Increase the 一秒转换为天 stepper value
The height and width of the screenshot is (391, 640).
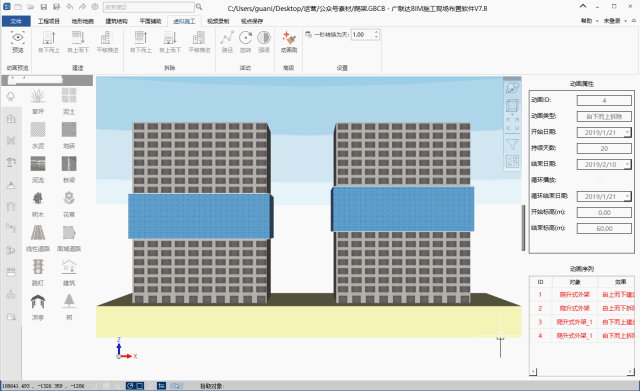pyautogui.click(x=376, y=32)
